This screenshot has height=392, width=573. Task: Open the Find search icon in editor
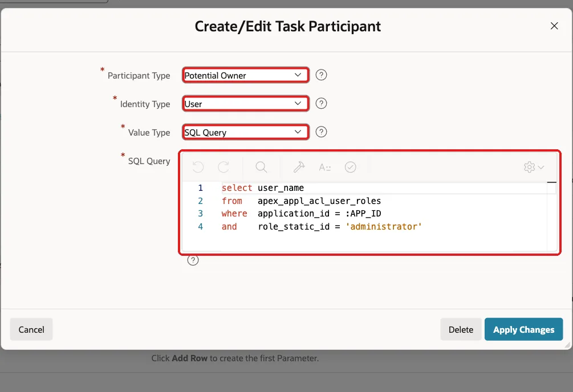(x=261, y=168)
